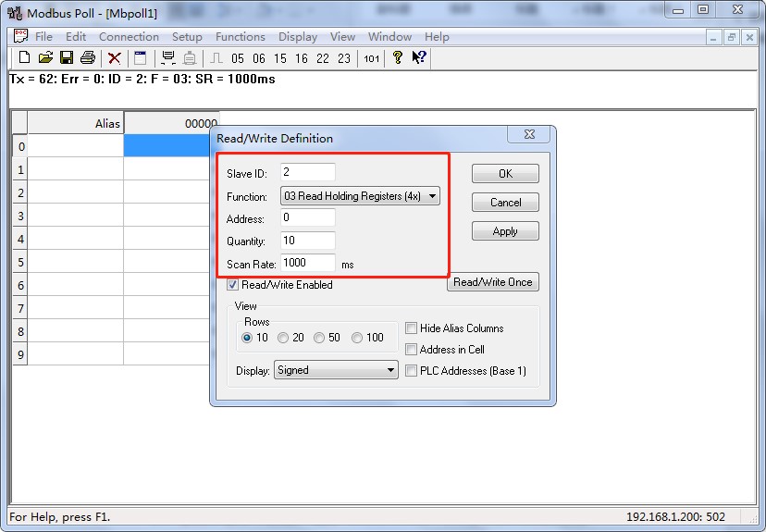Click the red X delete icon

(x=115, y=58)
